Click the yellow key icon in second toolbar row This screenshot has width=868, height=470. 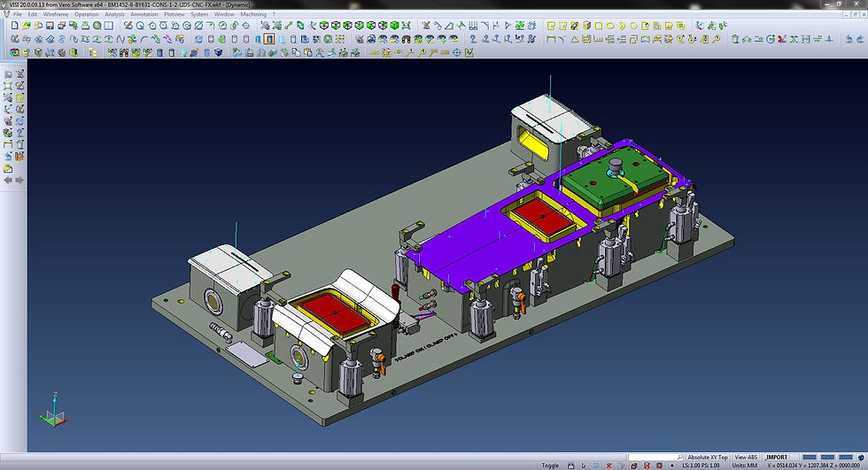[x=717, y=39]
